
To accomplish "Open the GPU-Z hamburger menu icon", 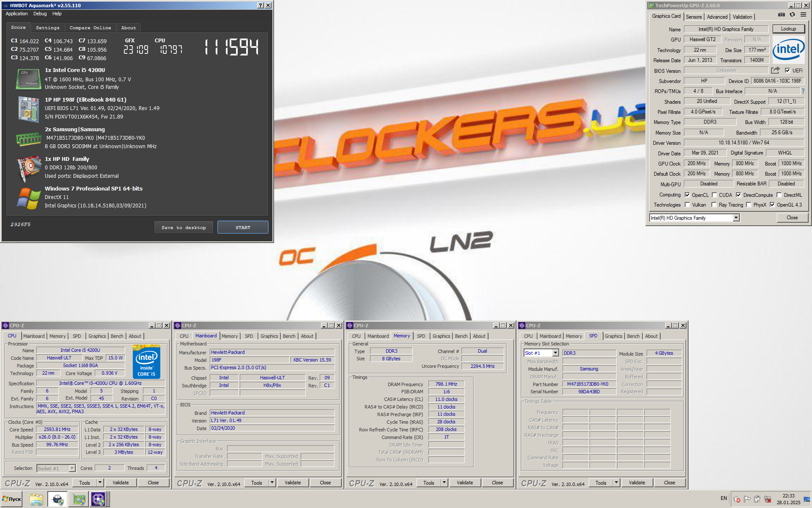I will [803, 15].
